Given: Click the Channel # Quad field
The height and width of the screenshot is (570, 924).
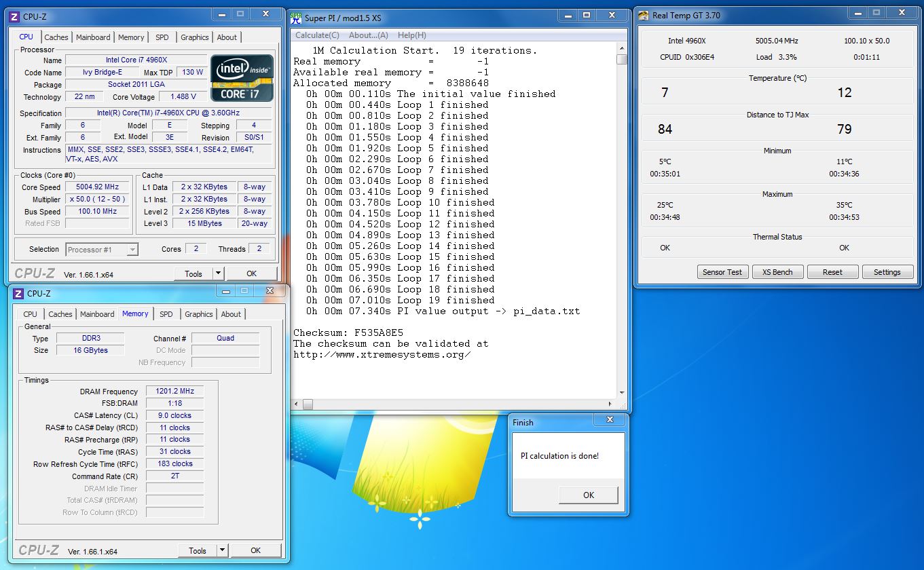Looking at the screenshot, I should tap(225, 337).
